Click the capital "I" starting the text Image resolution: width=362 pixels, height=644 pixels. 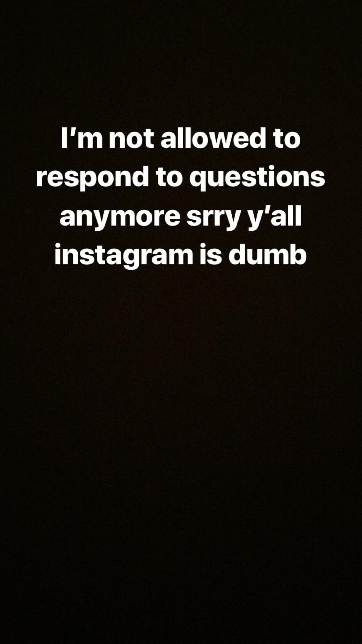(x=64, y=139)
